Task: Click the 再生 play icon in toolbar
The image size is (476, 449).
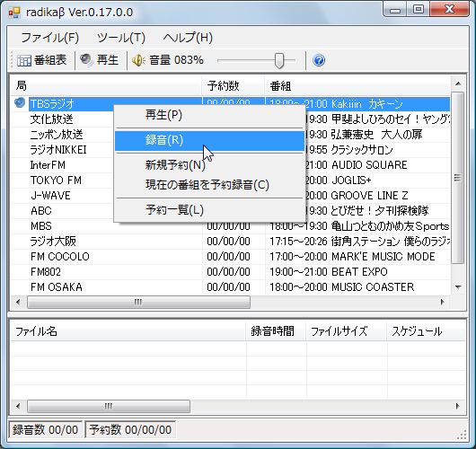Action: pos(86,59)
